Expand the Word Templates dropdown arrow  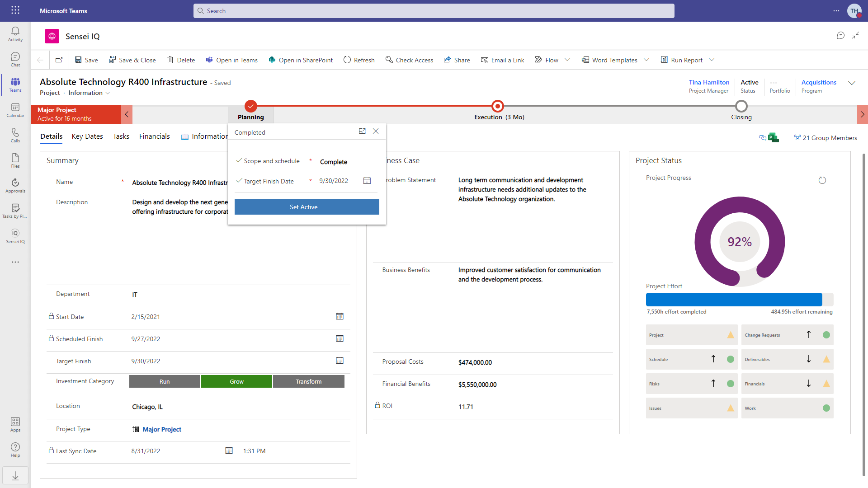(646, 60)
